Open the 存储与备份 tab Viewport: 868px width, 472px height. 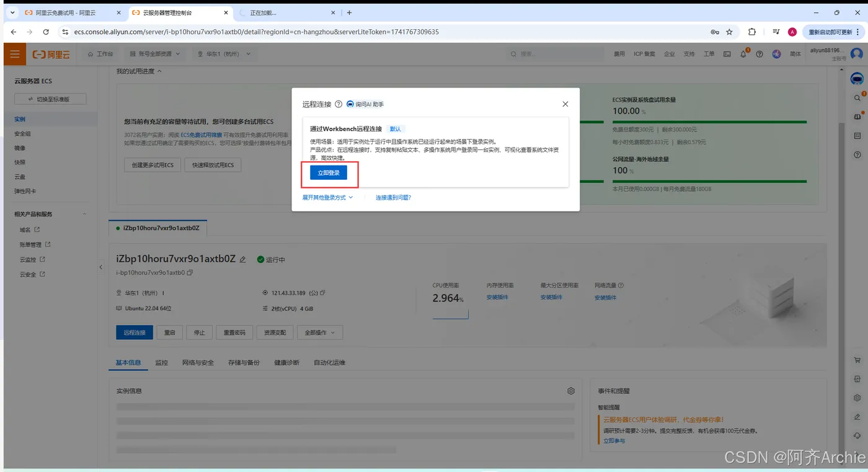(x=244, y=362)
